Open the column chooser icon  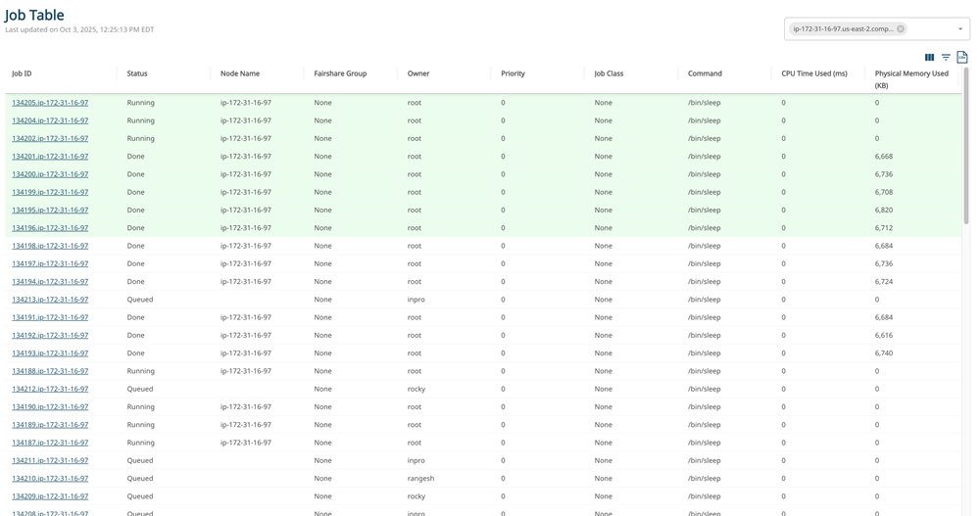(x=929, y=58)
